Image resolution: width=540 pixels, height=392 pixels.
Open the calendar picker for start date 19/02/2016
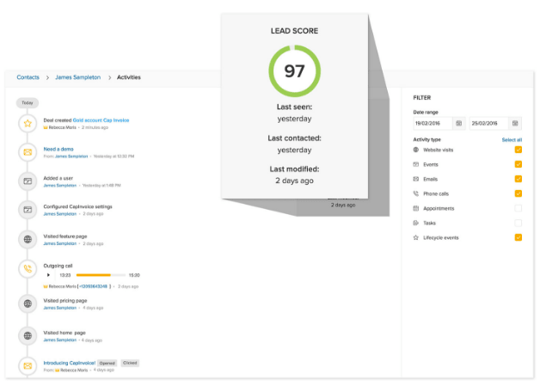pos(458,123)
